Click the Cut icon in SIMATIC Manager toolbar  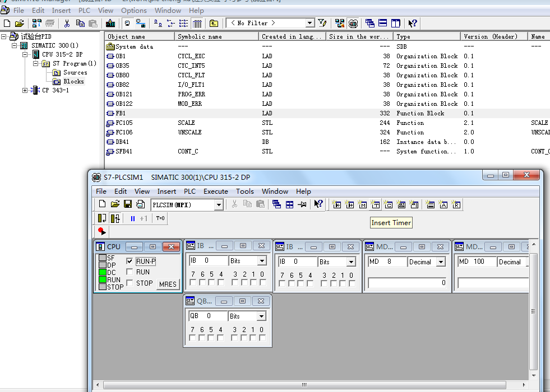click(67, 24)
